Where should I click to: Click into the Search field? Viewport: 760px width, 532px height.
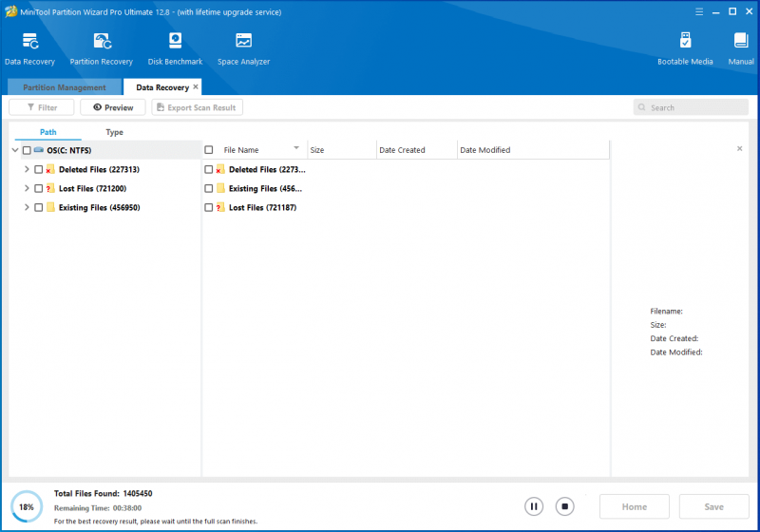[691, 107]
